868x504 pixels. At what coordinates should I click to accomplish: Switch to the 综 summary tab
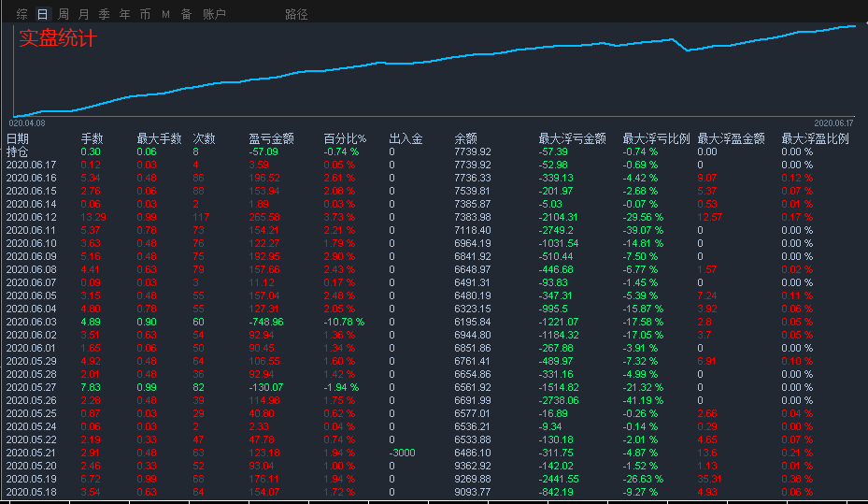pos(21,14)
